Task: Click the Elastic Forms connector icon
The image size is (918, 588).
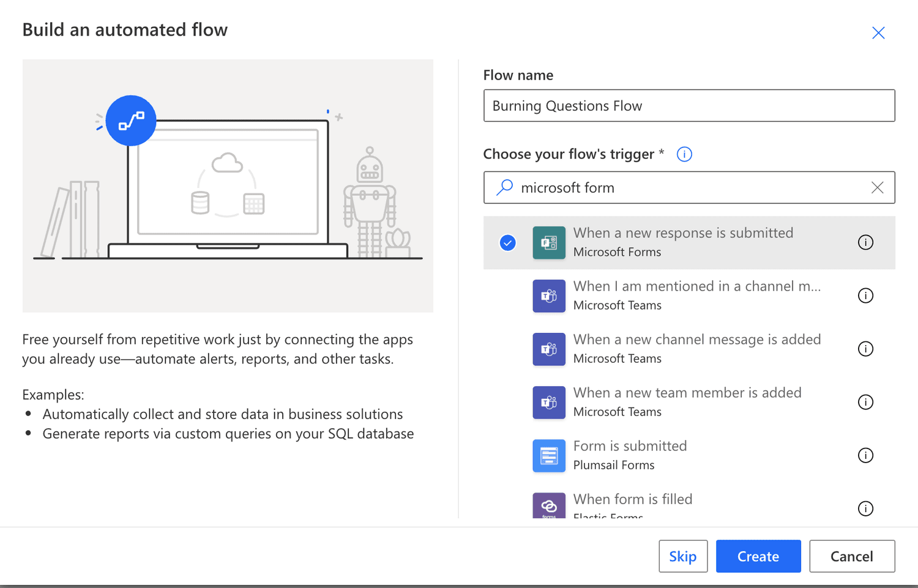Action: click(x=549, y=506)
